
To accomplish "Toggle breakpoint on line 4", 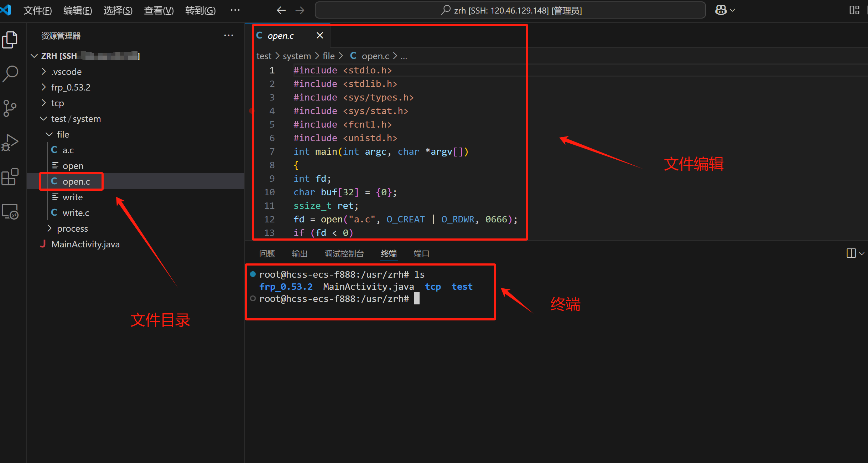I will [251, 111].
